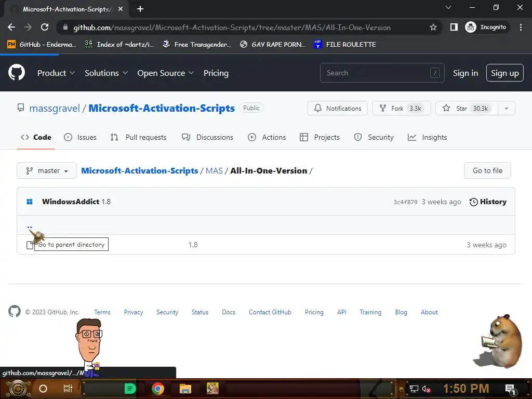
Task: Expand the Product menu in GitHub header
Action: click(x=56, y=73)
